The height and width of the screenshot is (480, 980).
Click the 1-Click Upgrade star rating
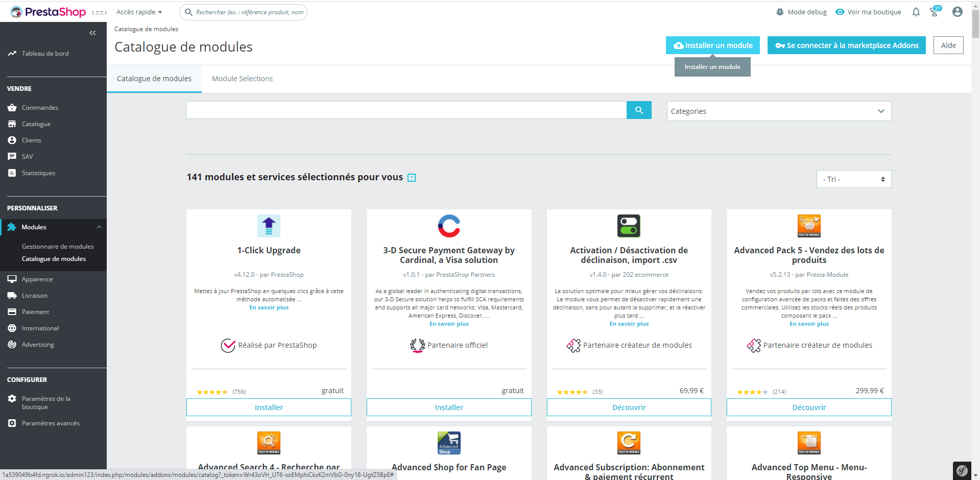click(212, 392)
